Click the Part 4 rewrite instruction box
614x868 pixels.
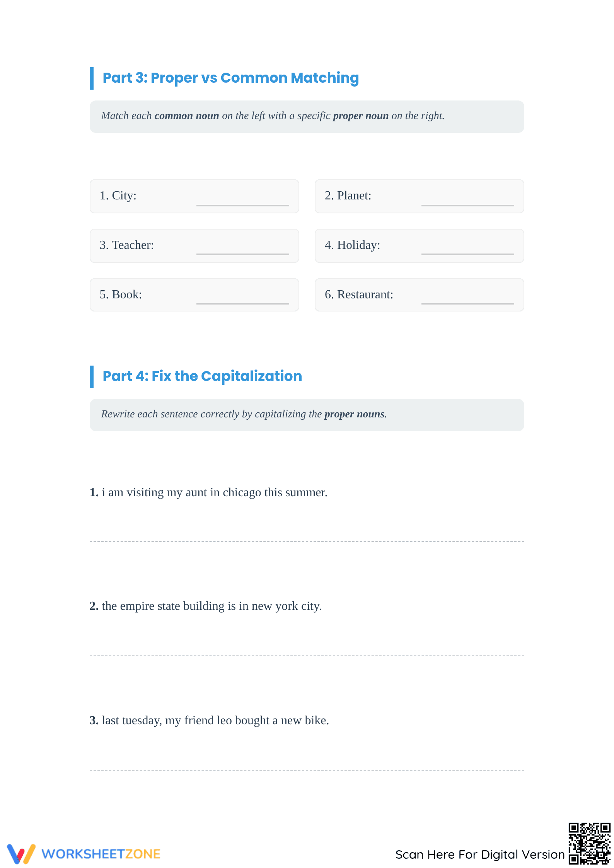coord(307,415)
